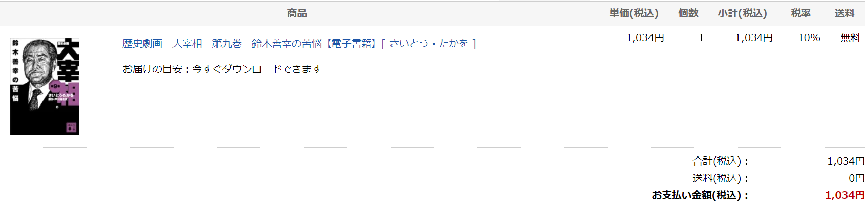Open the 歴史劇画 大宰相 第九巻 product link

tap(299, 44)
